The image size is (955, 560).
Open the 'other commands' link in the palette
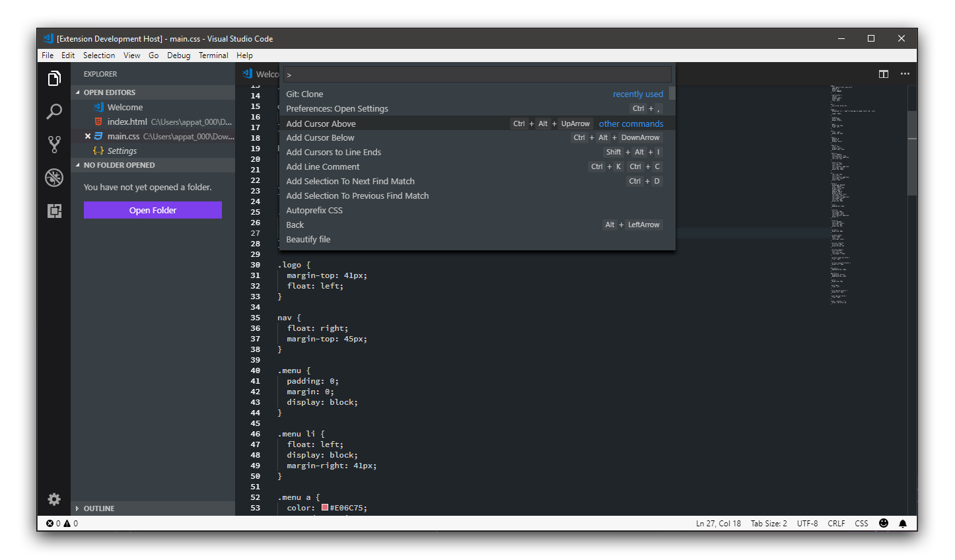(x=631, y=123)
